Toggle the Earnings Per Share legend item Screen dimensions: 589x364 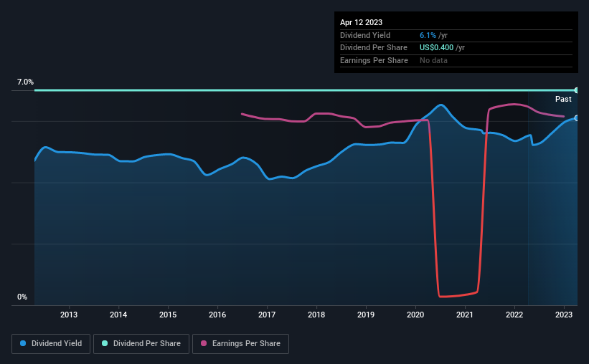(x=241, y=344)
